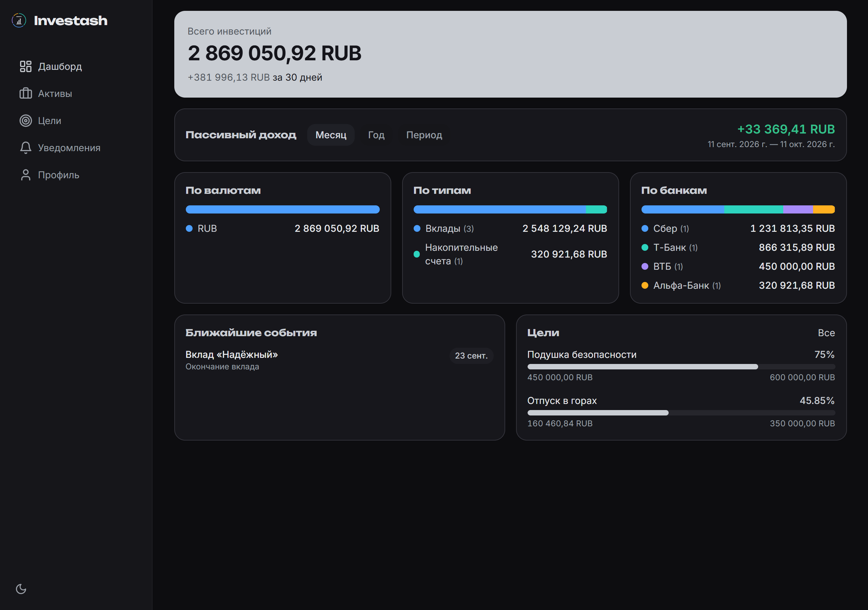Click the ВТБ (1) label

668,266
